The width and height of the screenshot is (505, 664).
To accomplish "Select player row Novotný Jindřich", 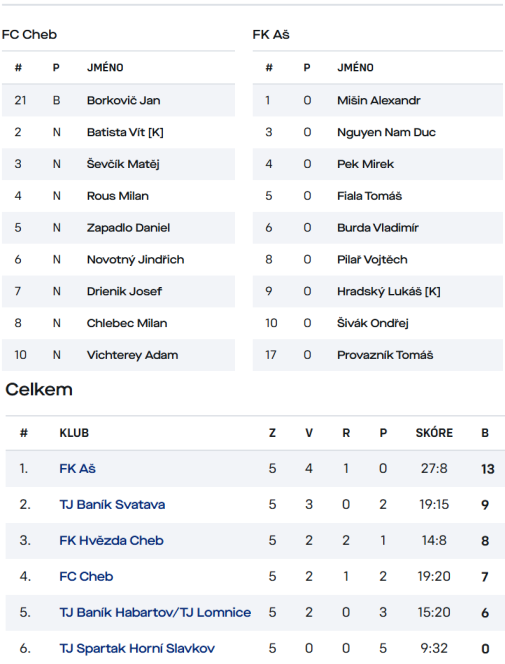I will click(118, 260).
